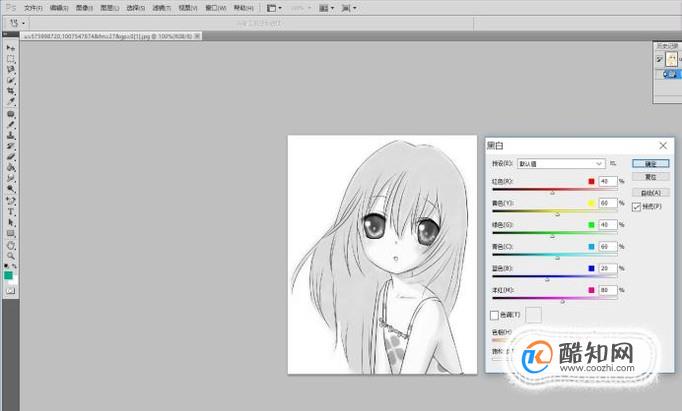Select the Eyedropper tool

click(10, 102)
